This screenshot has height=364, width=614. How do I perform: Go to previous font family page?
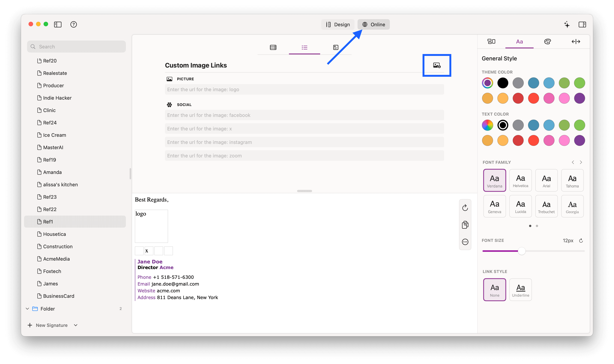click(573, 162)
